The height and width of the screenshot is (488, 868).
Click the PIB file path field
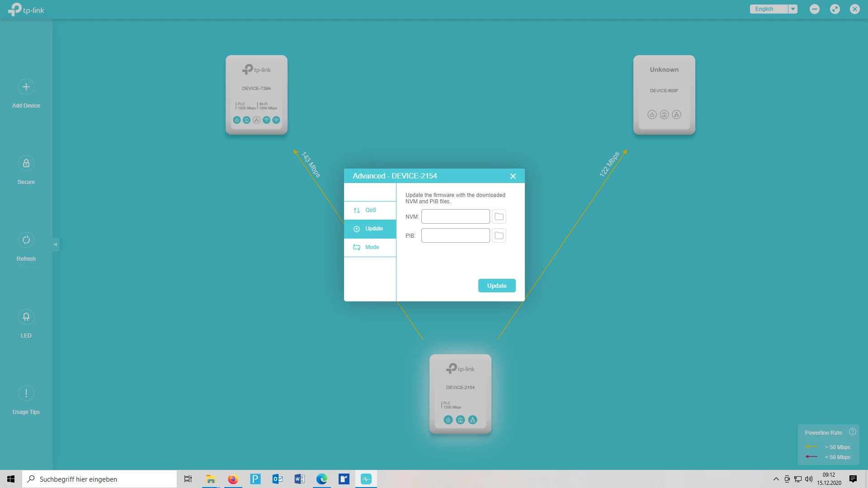click(x=455, y=236)
